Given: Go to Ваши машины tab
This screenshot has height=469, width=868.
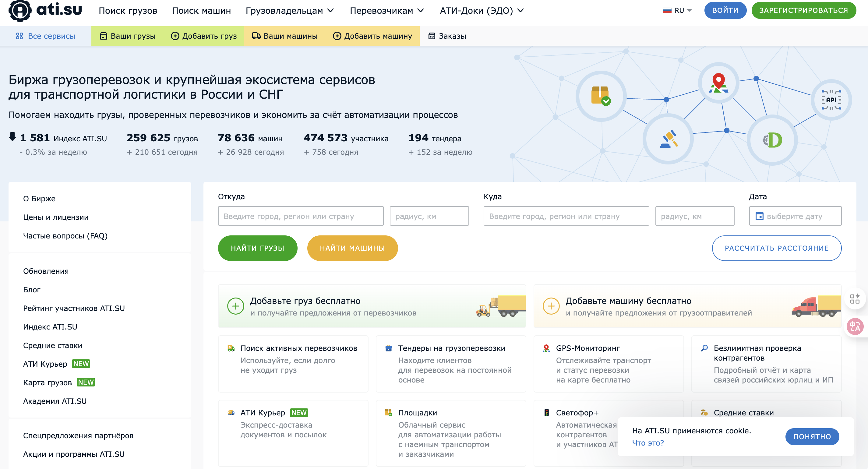Looking at the screenshot, I should (285, 36).
